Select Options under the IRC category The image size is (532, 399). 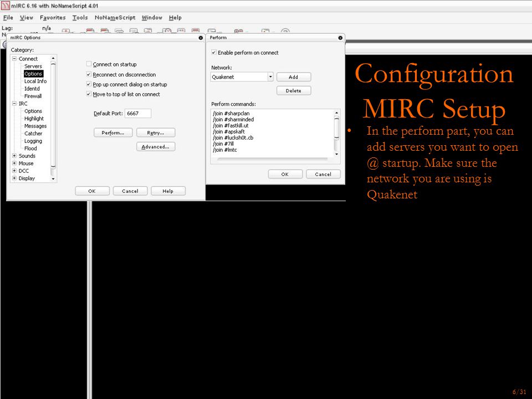(x=33, y=111)
